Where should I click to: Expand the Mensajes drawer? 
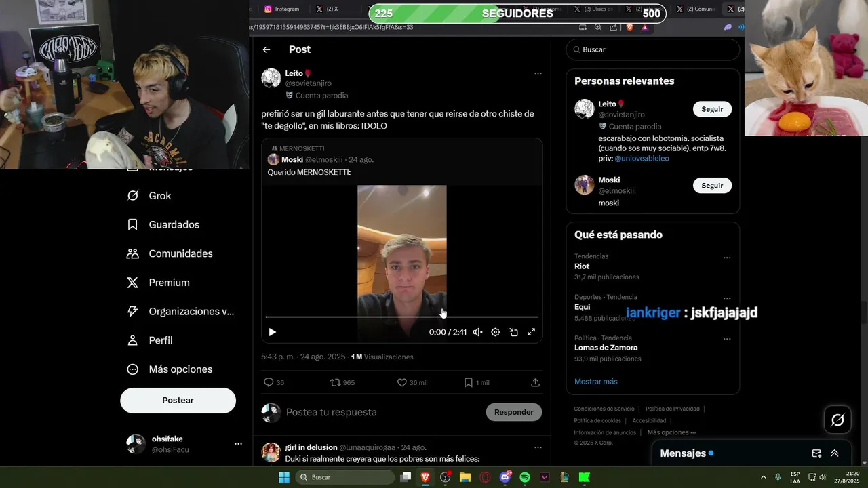pos(835,453)
